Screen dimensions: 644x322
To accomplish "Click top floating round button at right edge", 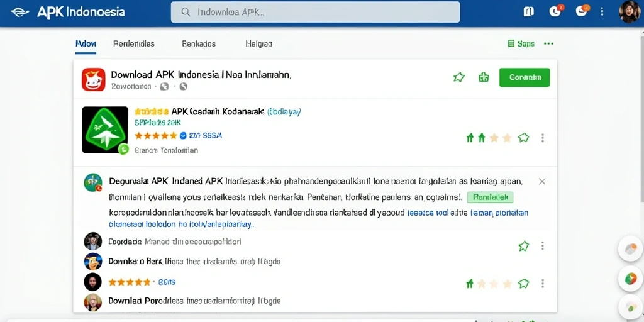I will pyautogui.click(x=630, y=249).
